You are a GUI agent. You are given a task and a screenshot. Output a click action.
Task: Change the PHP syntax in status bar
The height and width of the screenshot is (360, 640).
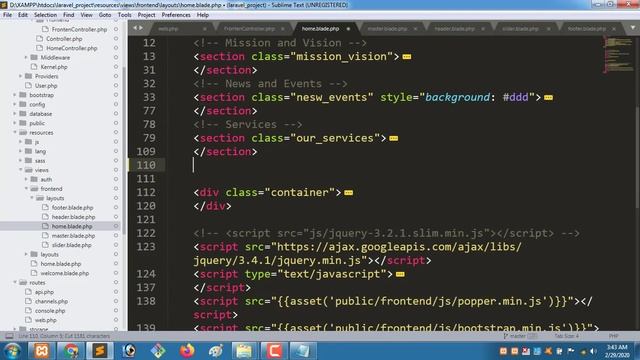click(x=613, y=336)
